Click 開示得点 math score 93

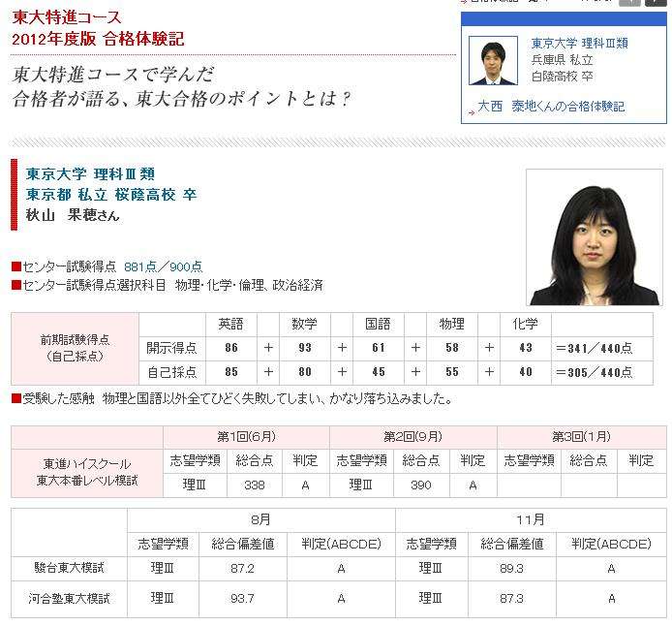305,348
